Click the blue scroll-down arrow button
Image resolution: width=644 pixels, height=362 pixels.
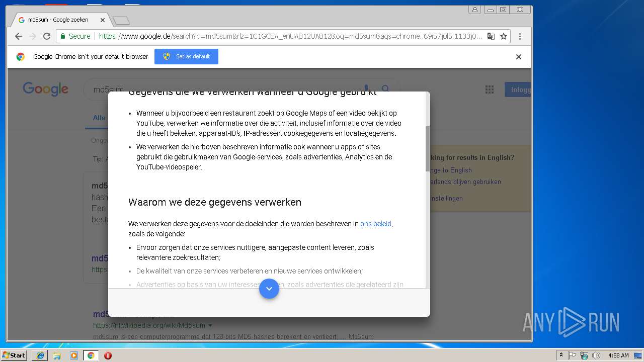pyautogui.click(x=269, y=289)
